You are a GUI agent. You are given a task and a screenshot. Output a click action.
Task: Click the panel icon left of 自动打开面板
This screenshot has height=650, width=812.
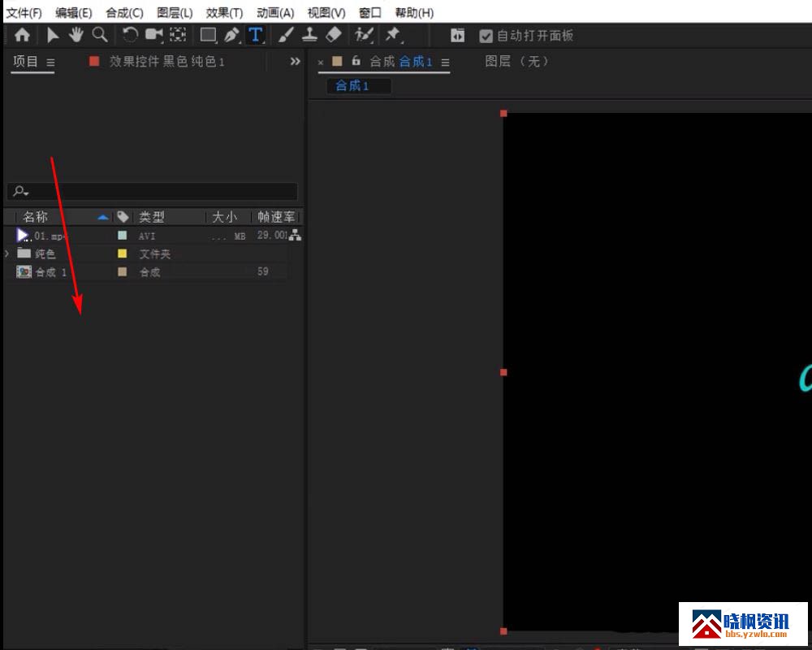[457, 36]
